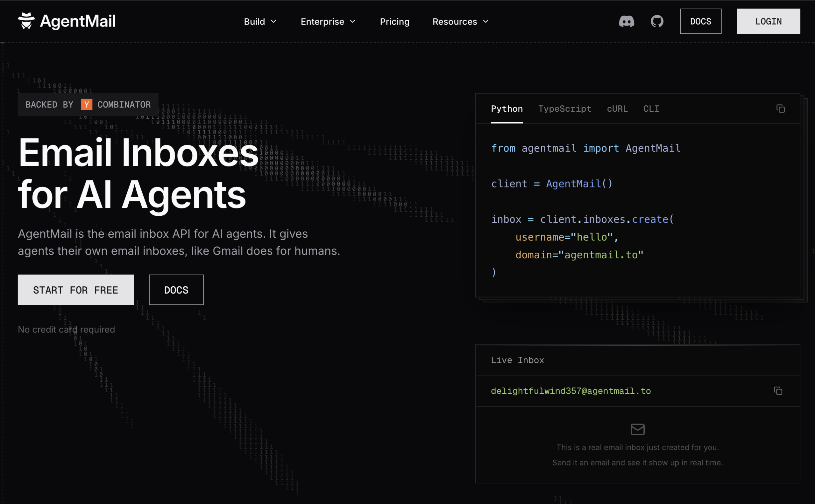The image size is (815, 504).
Task: Click the AgentMail wordmark in header
Action: 78,21
